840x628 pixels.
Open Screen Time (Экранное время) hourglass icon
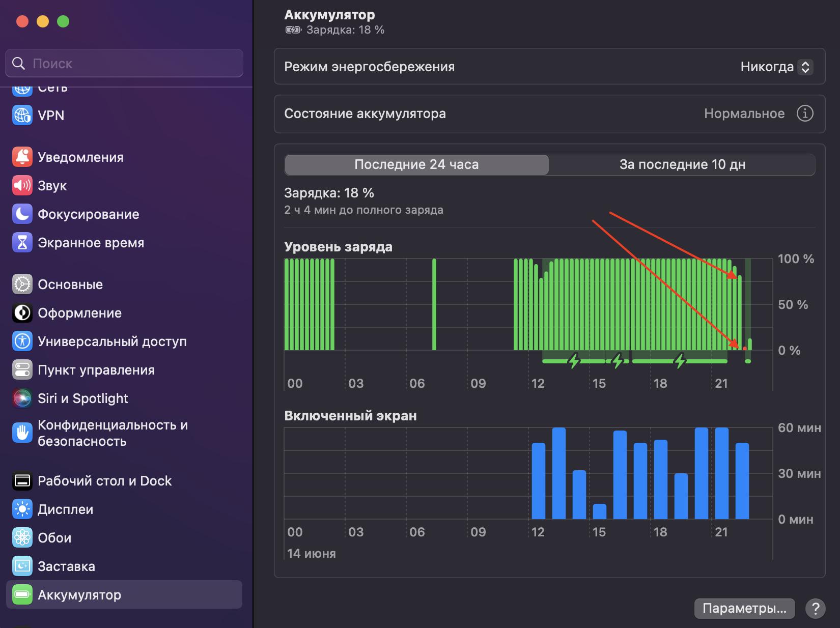click(x=22, y=243)
